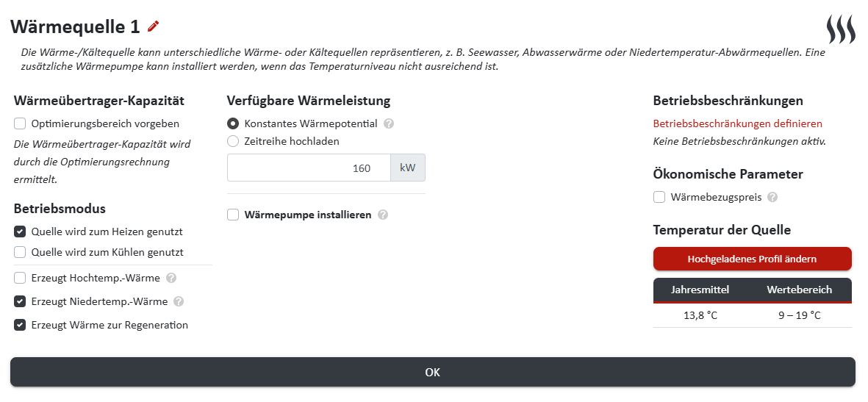The image size is (868, 402).
Task: Check Quelle wird zum Kühlen genutzt
Action: pos(20,252)
